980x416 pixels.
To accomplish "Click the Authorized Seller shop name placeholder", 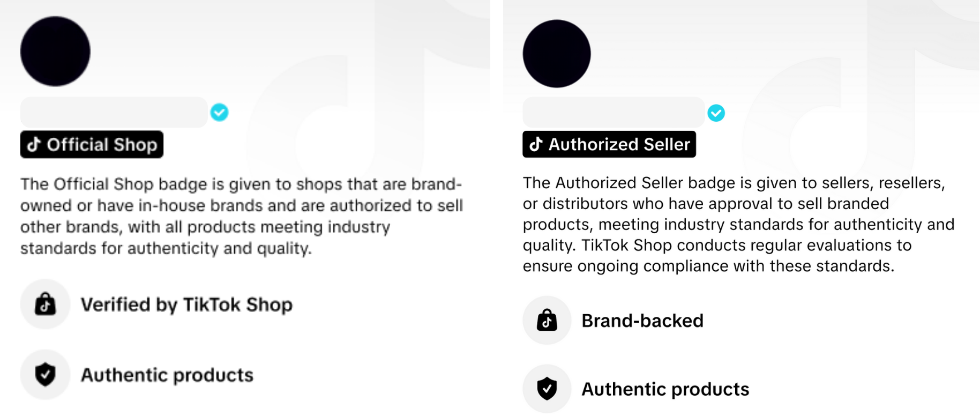I will (x=614, y=113).
